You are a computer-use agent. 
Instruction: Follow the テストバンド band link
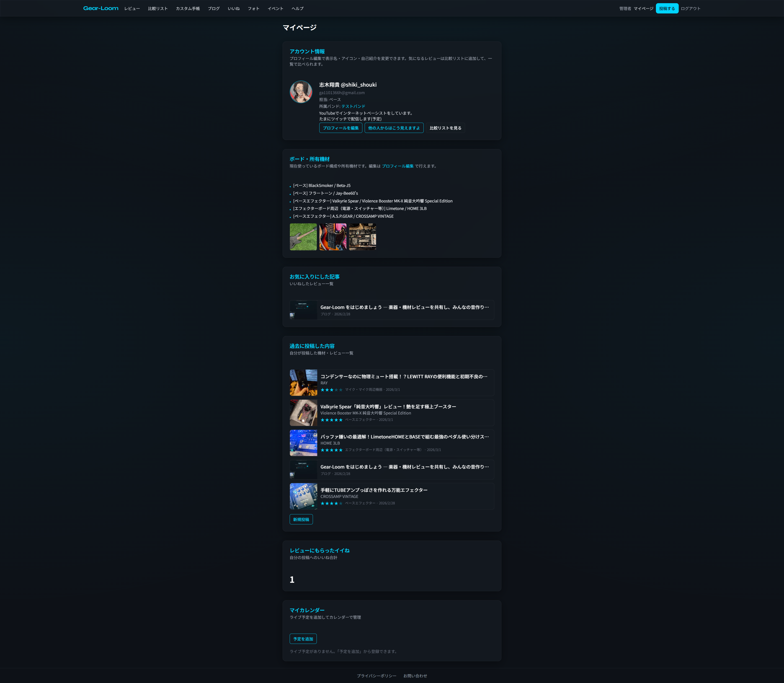pyautogui.click(x=353, y=106)
